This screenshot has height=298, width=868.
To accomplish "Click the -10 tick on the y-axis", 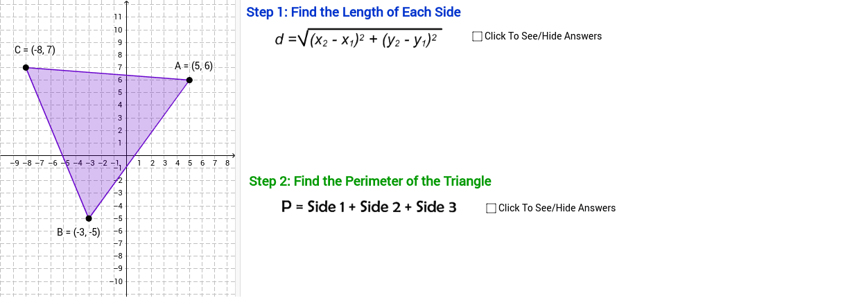I will pos(115,281).
